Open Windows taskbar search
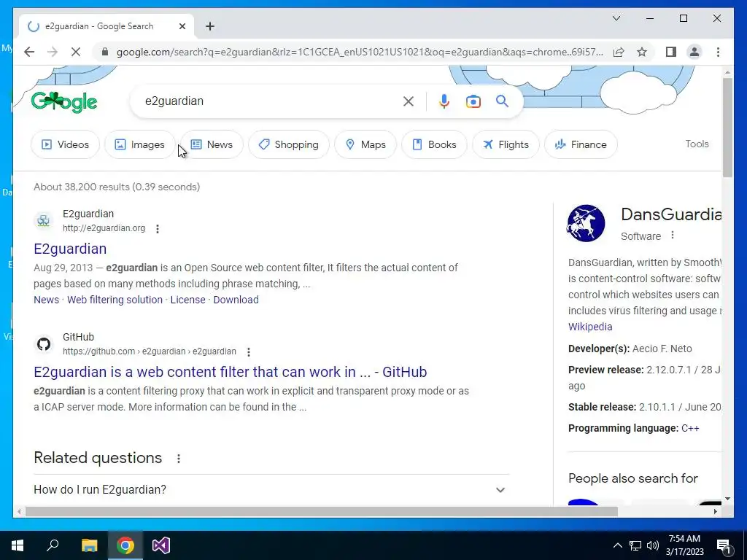This screenshot has width=747, height=560. pos(53,545)
